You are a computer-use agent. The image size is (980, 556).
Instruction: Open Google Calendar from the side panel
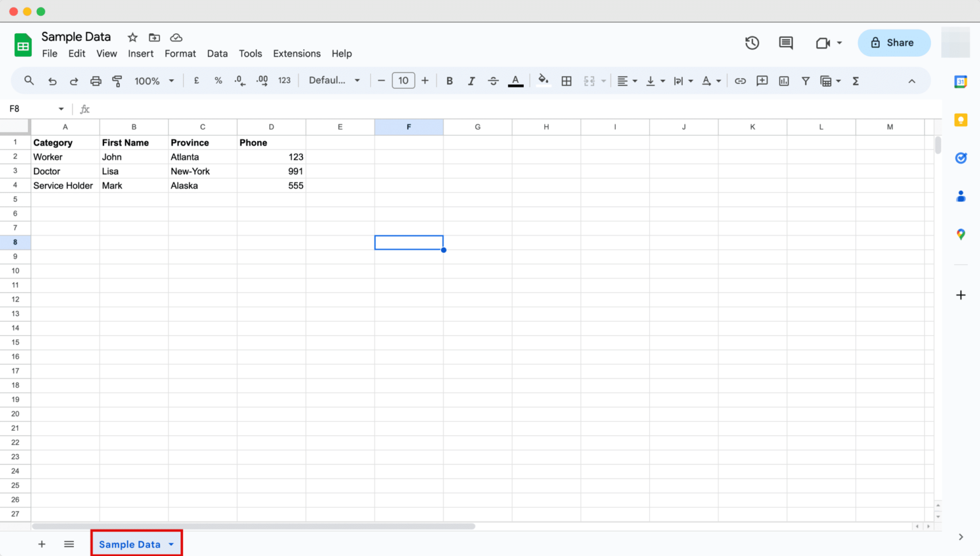click(960, 81)
